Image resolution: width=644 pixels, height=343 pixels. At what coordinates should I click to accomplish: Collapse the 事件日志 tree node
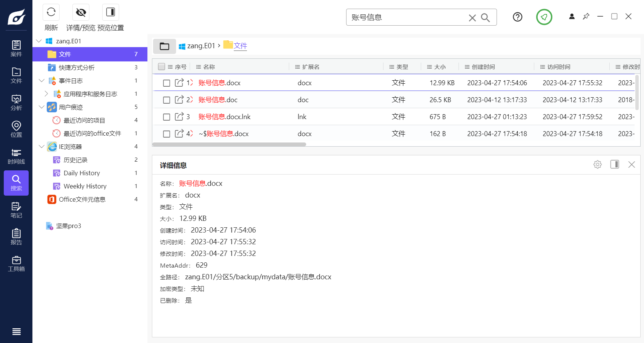pos(41,80)
